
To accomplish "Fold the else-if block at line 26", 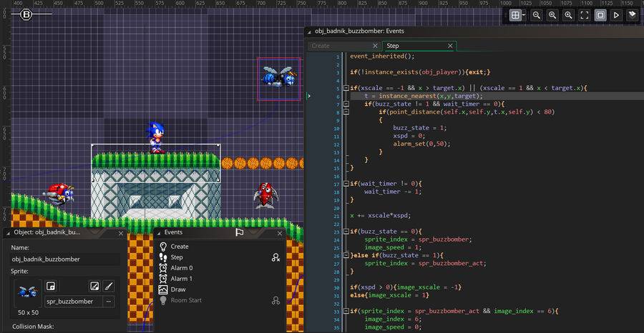I will [346, 256].
